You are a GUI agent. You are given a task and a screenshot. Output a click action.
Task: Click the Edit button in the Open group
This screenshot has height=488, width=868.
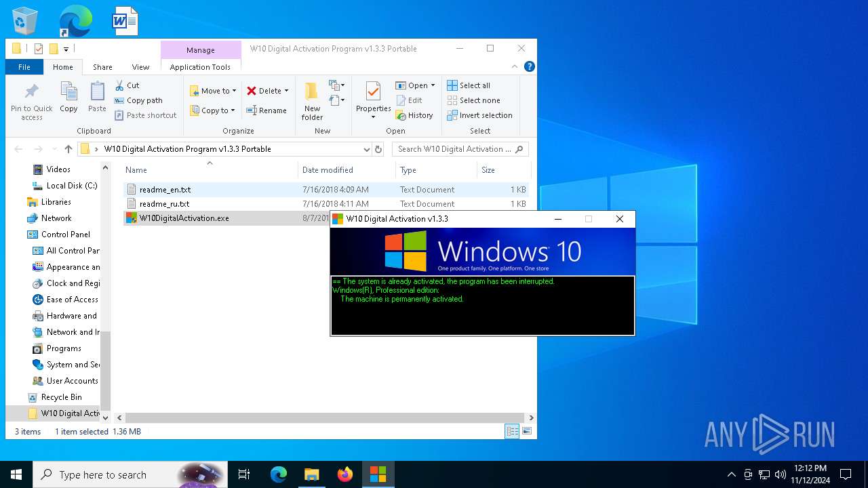pos(409,100)
